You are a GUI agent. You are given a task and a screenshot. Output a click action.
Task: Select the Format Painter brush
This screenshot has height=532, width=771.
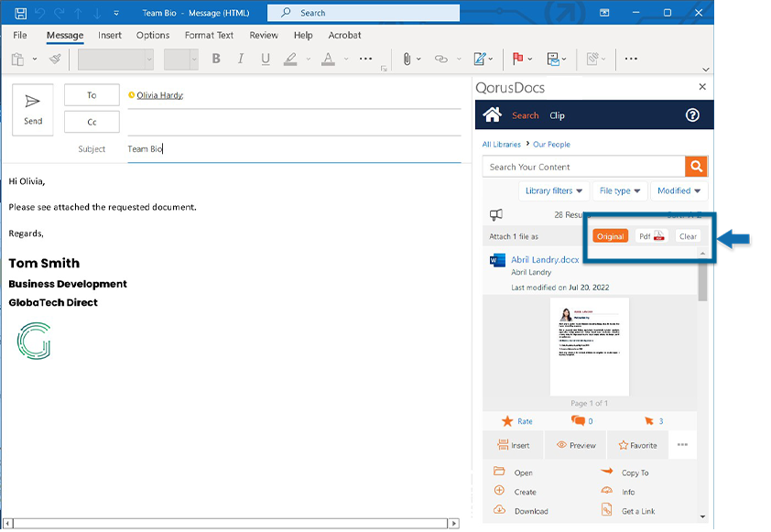[55, 59]
